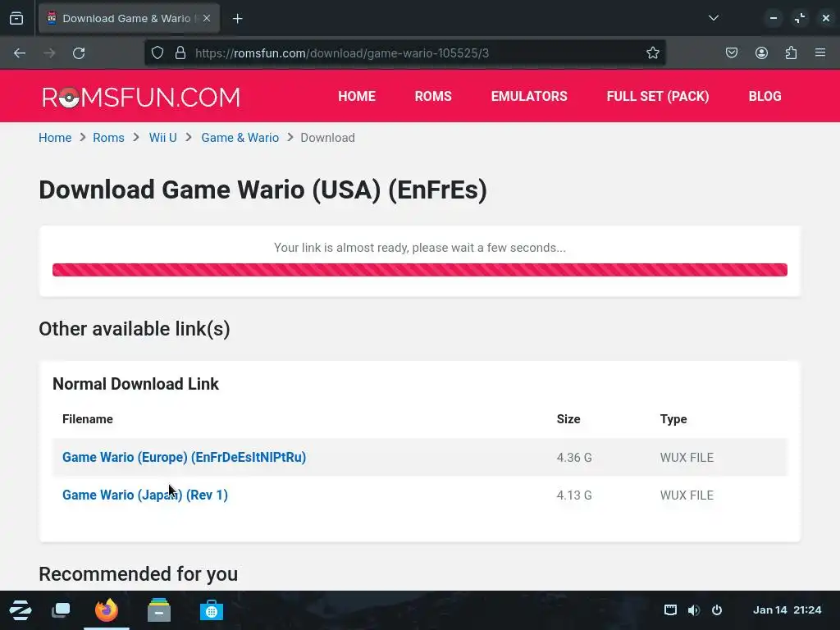Open the EMULATORS navigation item
The width and height of the screenshot is (840, 630).
coord(529,97)
